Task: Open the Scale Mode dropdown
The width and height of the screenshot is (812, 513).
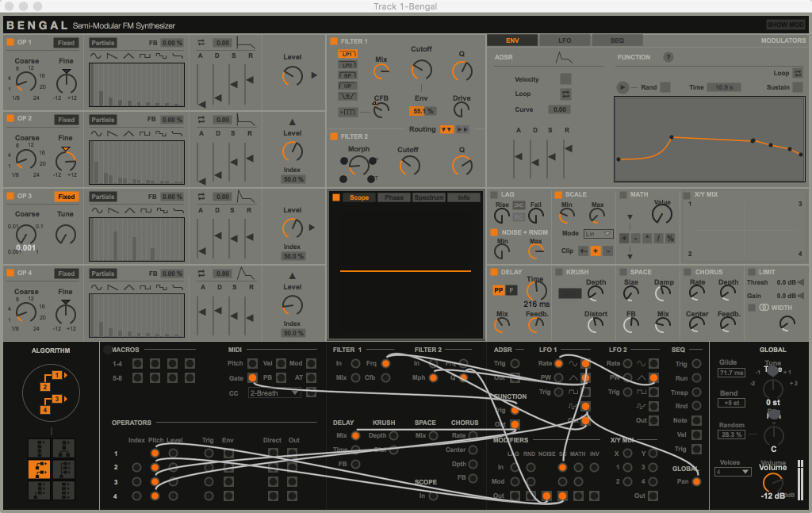Action: coord(599,234)
